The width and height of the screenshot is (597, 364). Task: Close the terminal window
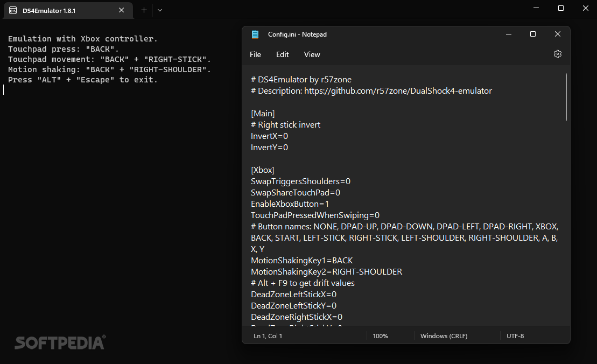pos(586,8)
